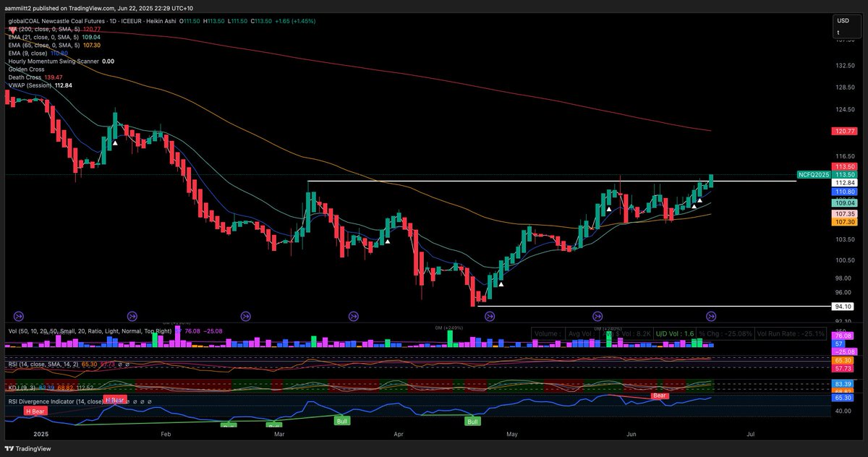Click the NCFQ2025 contract label
868x457 pixels.
coord(814,174)
